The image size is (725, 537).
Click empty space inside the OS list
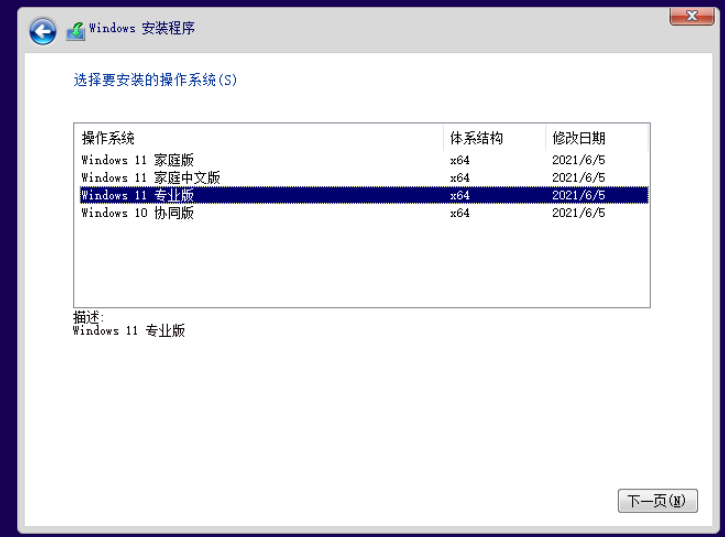click(360, 265)
